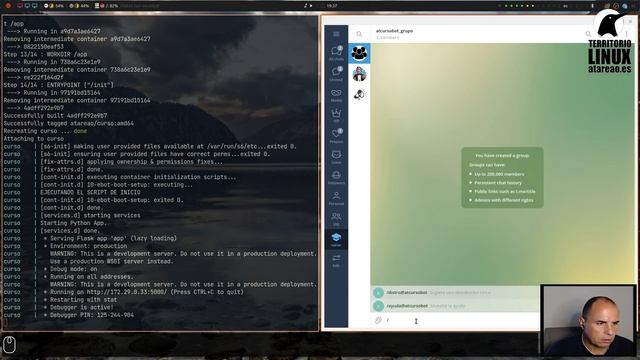The width and height of the screenshot is (640, 360).
Task: Select the mask icon folder in Telegram
Action: tap(336, 95)
